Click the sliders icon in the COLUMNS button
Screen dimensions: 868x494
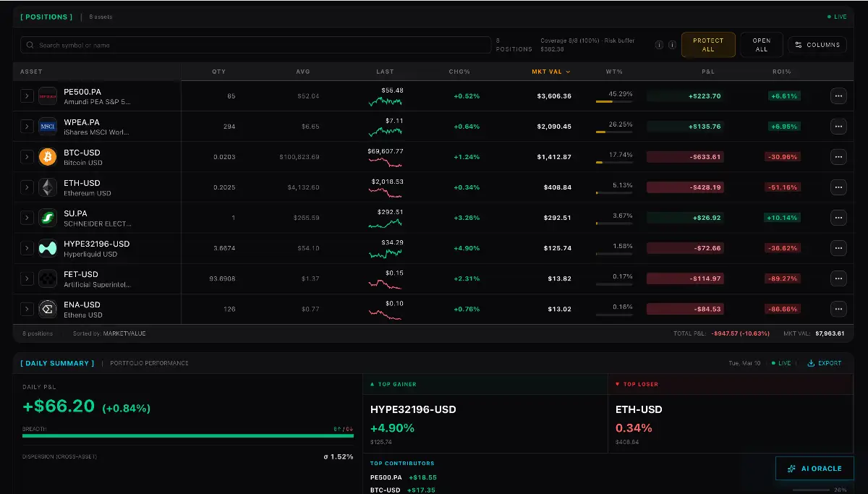point(799,45)
